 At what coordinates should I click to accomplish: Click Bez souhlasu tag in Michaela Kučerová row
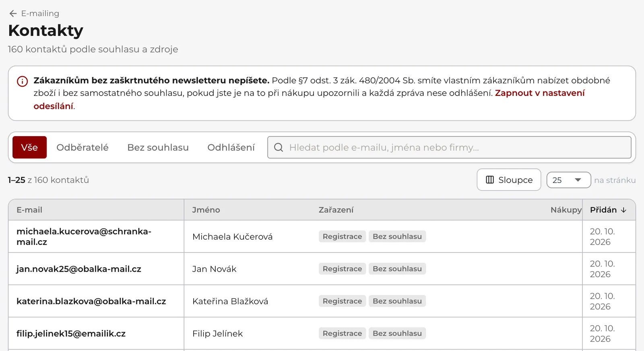pyautogui.click(x=397, y=237)
